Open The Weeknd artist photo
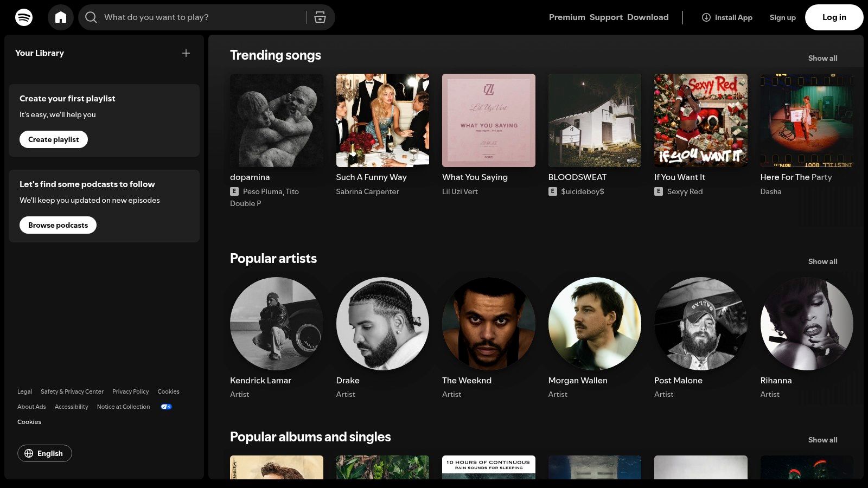The image size is (868, 488). [489, 324]
